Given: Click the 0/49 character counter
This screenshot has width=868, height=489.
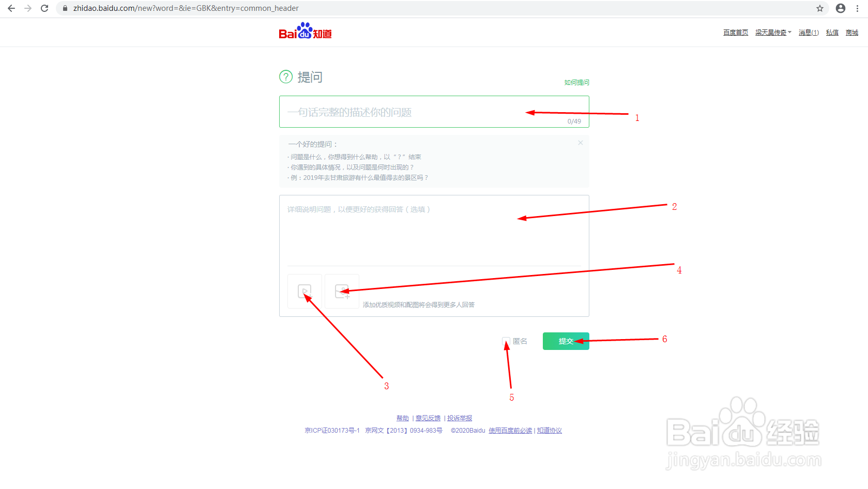Looking at the screenshot, I should click(574, 121).
